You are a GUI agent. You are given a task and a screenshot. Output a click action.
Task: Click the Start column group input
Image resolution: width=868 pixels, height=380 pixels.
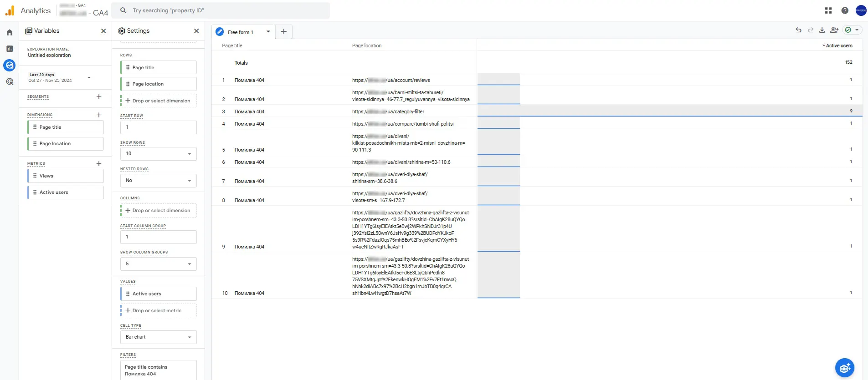[x=158, y=237]
